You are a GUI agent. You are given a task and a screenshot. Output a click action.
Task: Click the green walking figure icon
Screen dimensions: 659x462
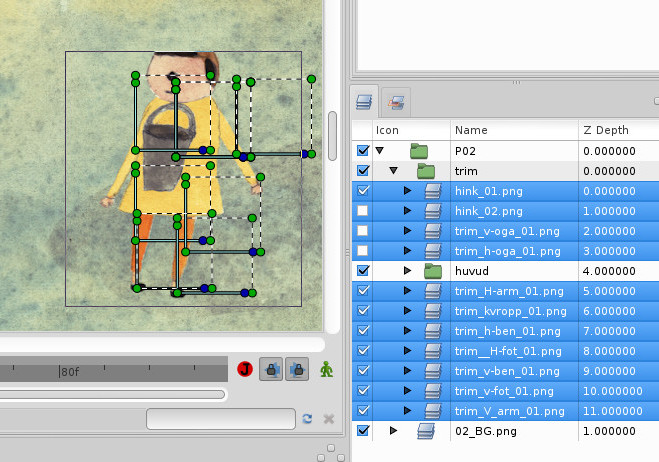tap(326, 370)
